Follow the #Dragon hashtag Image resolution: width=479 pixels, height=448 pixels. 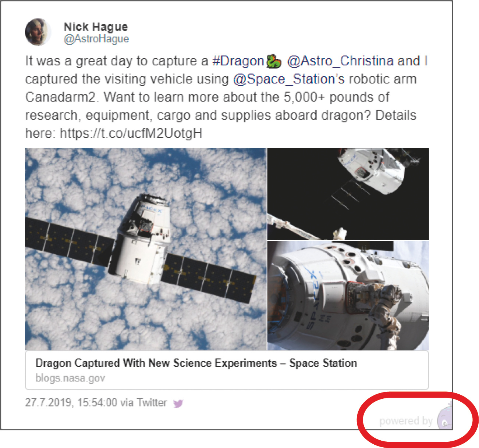click(238, 61)
